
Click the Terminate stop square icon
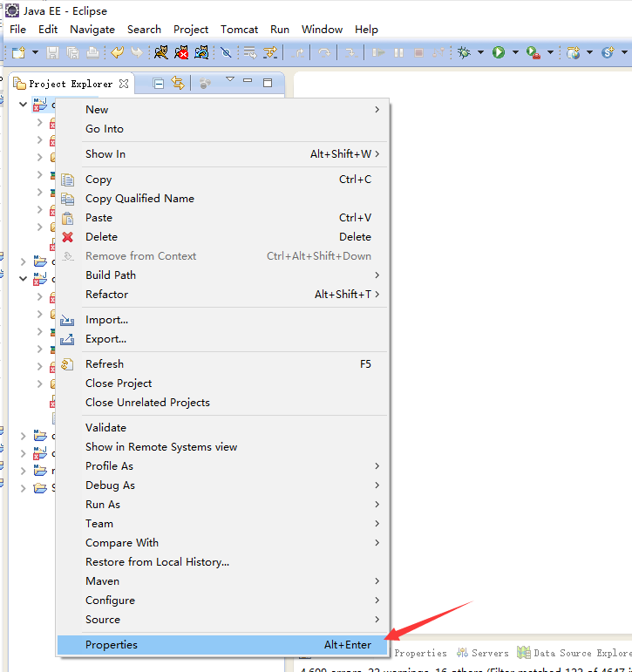click(419, 52)
